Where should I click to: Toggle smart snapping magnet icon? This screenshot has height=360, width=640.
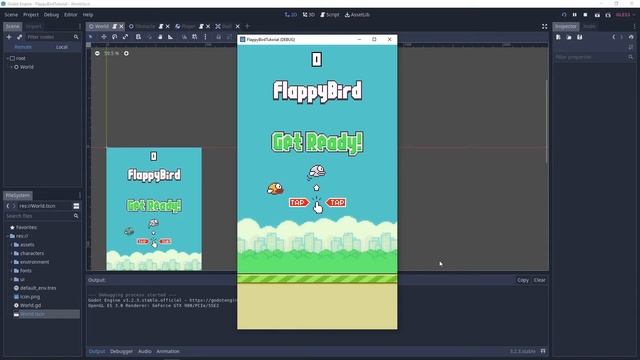[184, 37]
